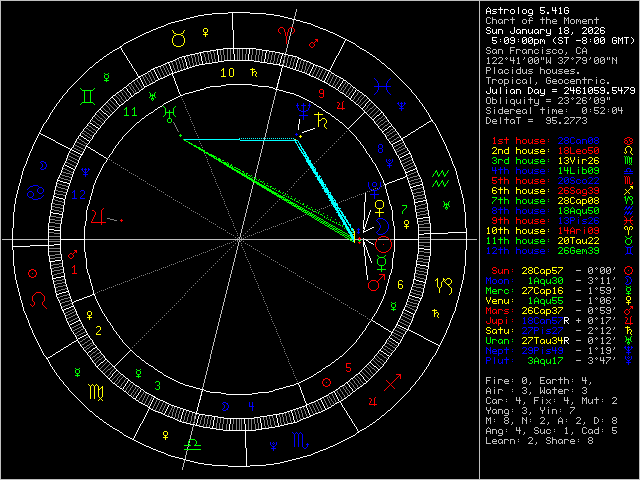Click the 'Sidereal time: 0:52:04' line
The width and height of the screenshot is (640, 480).
[554, 111]
